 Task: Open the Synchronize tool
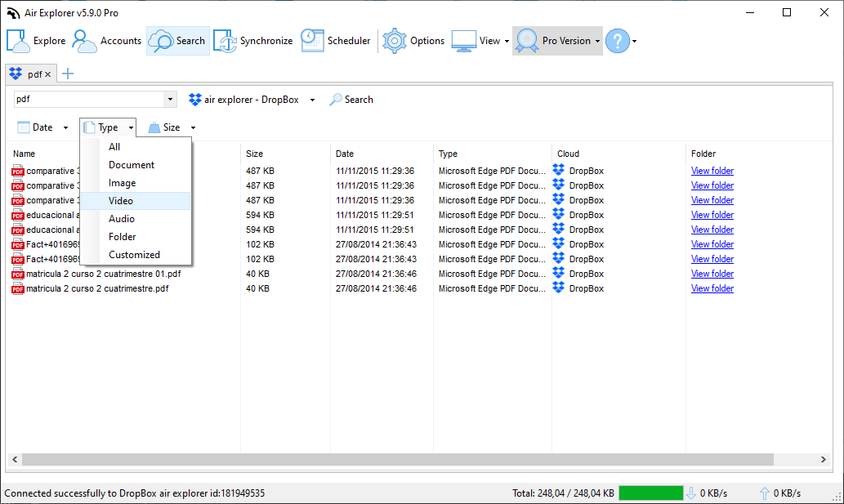[253, 39]
